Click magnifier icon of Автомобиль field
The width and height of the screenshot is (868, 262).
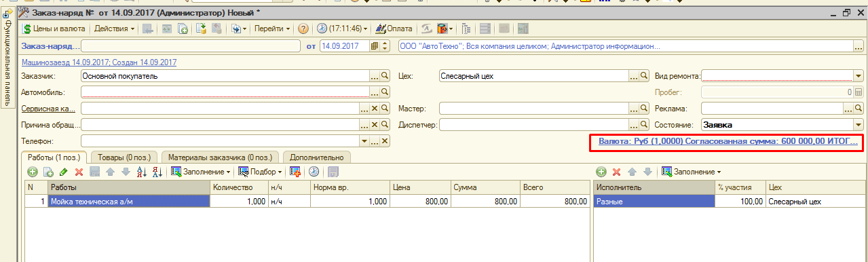tap(385, 92)
